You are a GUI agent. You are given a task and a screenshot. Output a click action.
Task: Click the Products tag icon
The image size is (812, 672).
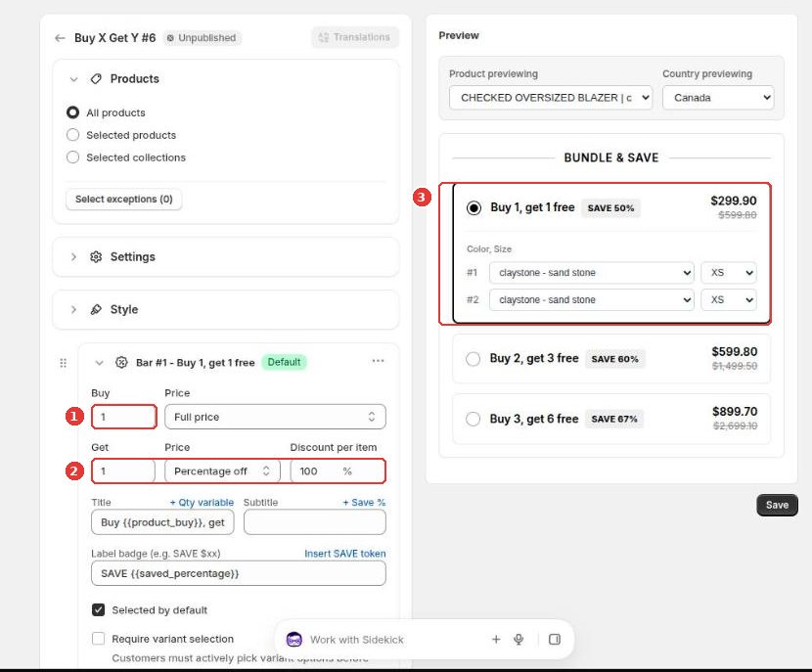coord(96,78)
